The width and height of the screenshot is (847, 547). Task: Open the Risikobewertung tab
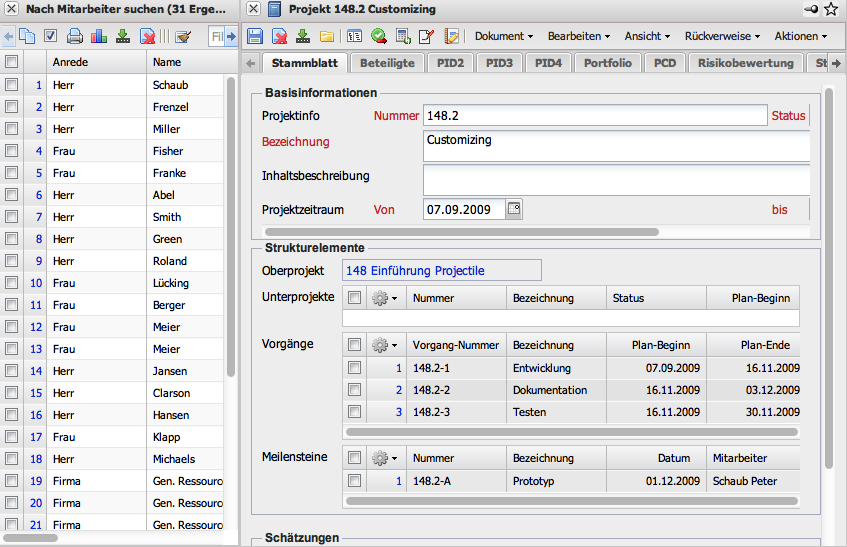point(744,63)
